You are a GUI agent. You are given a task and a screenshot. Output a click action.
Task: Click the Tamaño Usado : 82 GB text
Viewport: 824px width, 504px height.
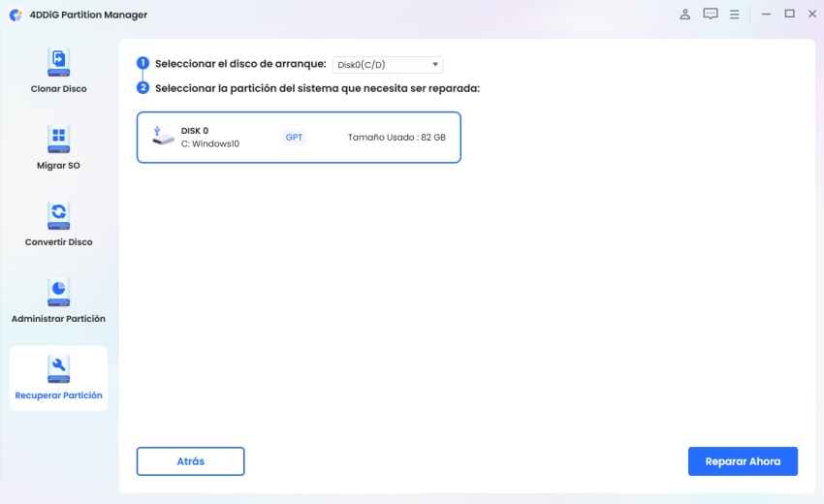click(x=396, y=138)
